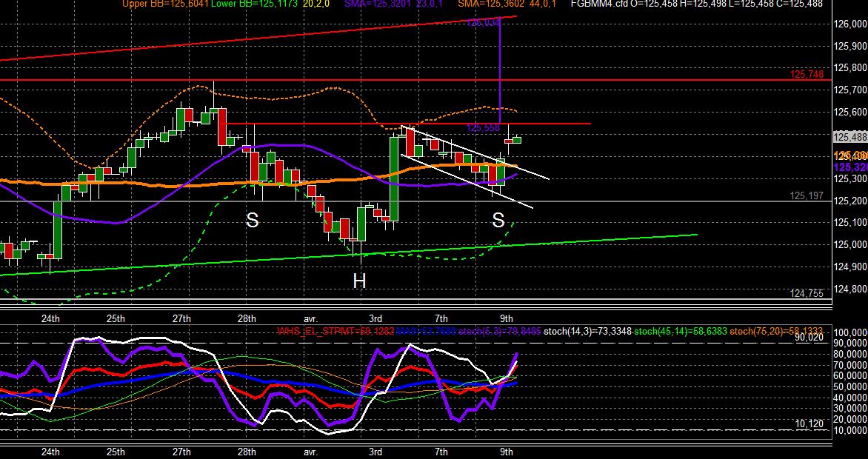
Task: Select the purple vertical price target line
Action: coord(501,71)
